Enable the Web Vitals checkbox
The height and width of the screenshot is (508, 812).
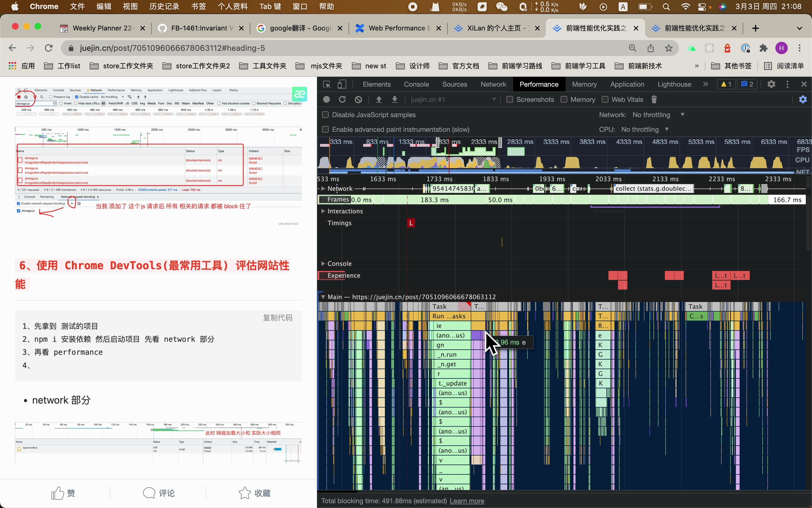point(605,99)
